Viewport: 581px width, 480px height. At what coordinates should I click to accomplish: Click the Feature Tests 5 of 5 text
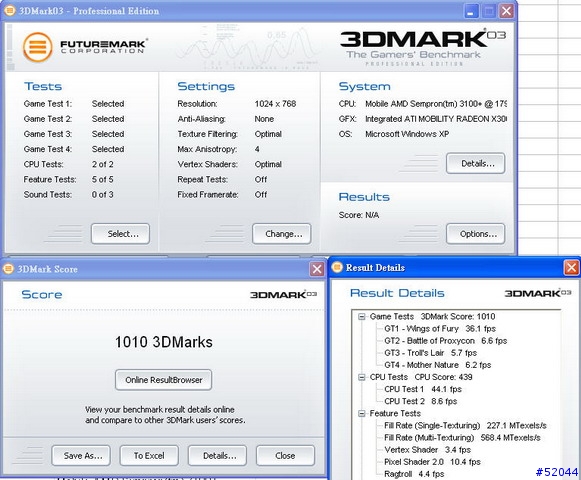click(x=103, y=179)
